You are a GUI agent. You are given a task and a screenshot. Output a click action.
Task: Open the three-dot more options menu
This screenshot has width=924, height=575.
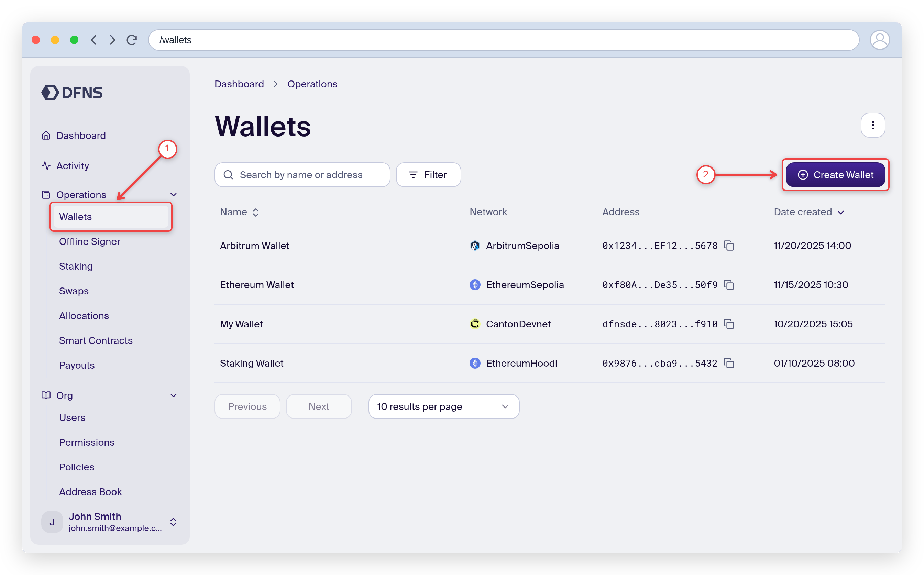coord(873,125)
